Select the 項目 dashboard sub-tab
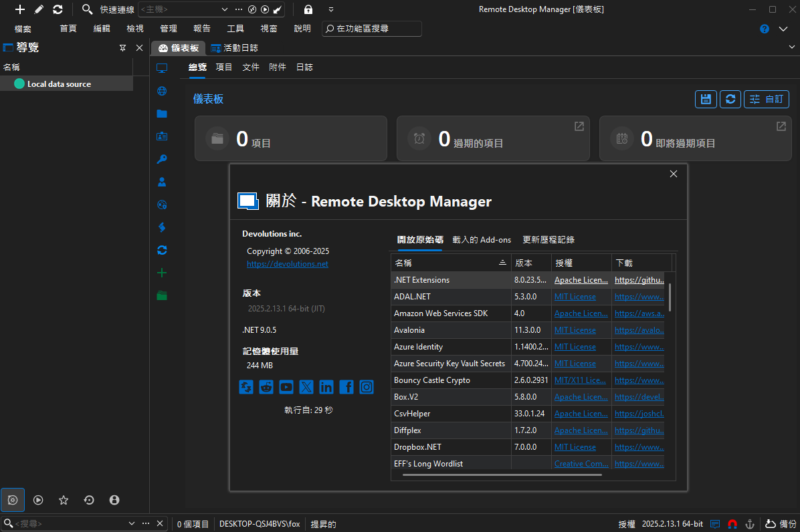The height and width of the screenshot is (532, 800). tap(224, 68)
